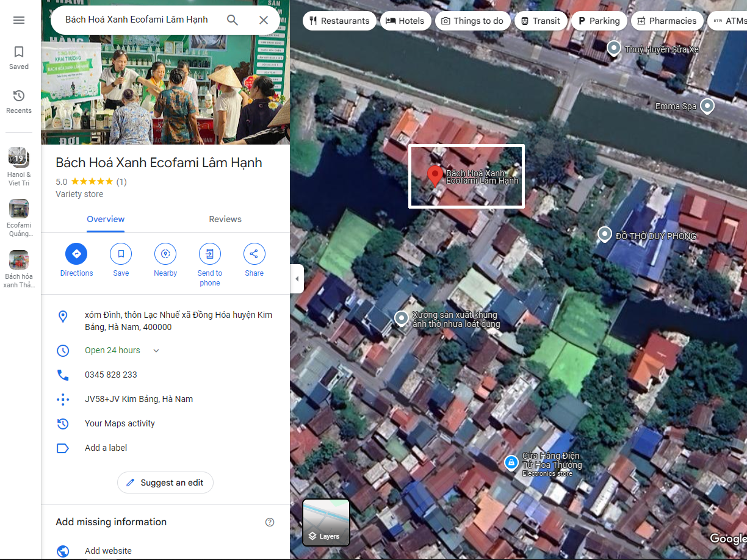747x560 pixels.
Task: Click the Add a label option
Action: coord(106,448)
